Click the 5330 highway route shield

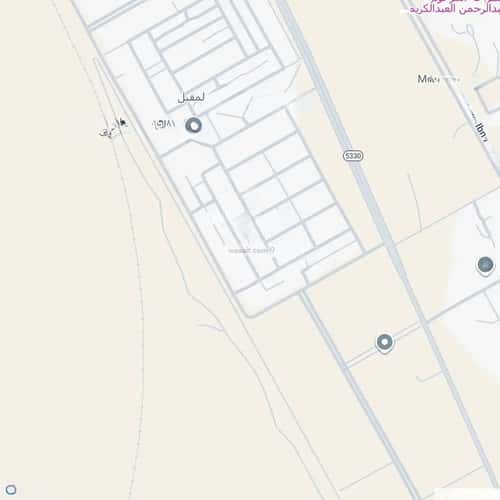[353, 156]
